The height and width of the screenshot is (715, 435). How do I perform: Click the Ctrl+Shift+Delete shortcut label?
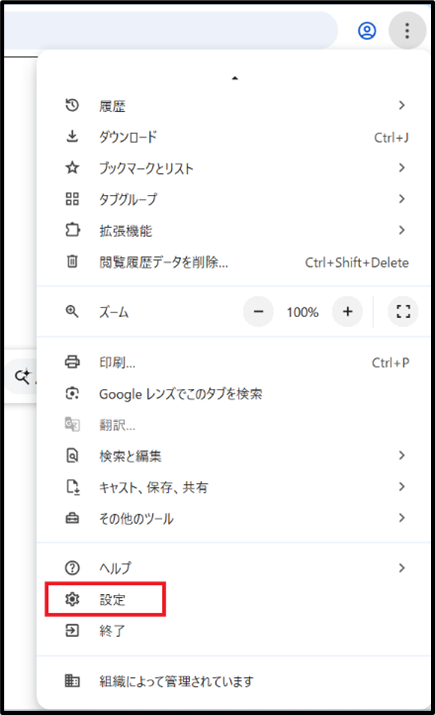pyautogui.click(x=357, y=262)
